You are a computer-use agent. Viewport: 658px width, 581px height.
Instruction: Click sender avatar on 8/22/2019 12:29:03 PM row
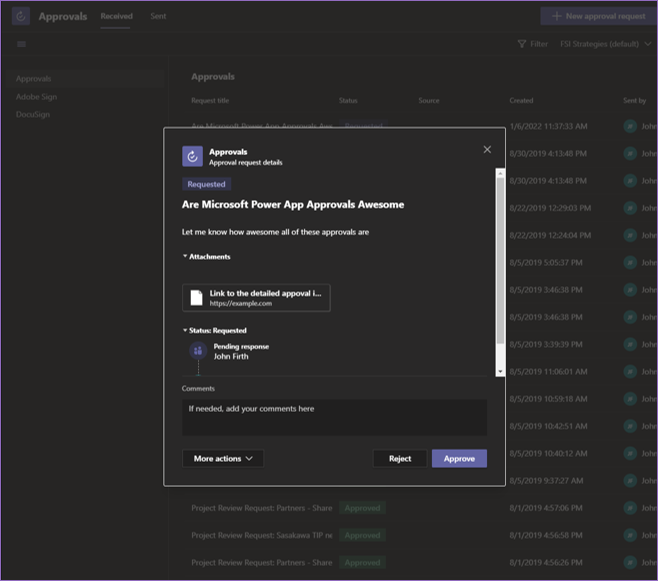pyautogui.click(x=630, y=208)
